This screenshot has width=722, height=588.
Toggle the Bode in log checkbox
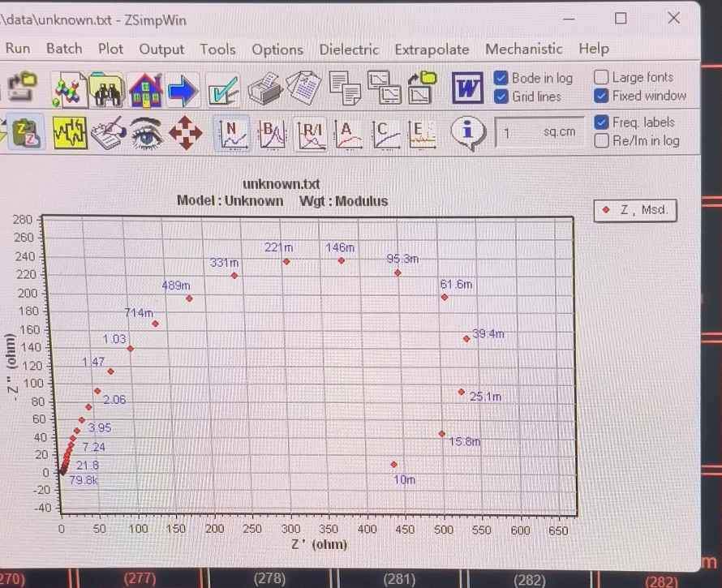[501, 78]
